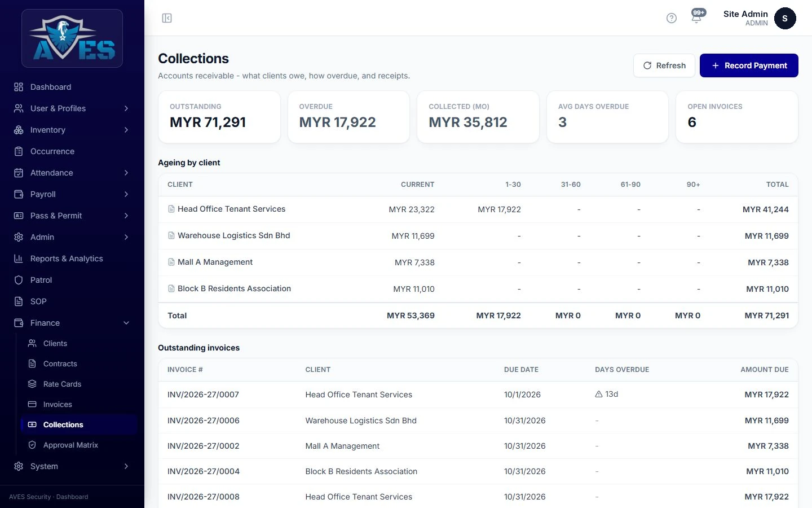Click the Clients people icon under Finance

point(32,343)
